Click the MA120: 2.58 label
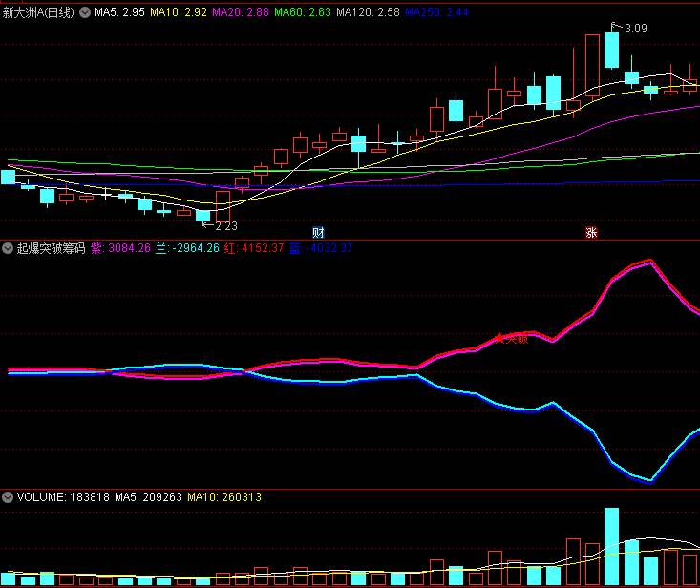The height and width of the screenshot is (588, 700). coord(368,12)
